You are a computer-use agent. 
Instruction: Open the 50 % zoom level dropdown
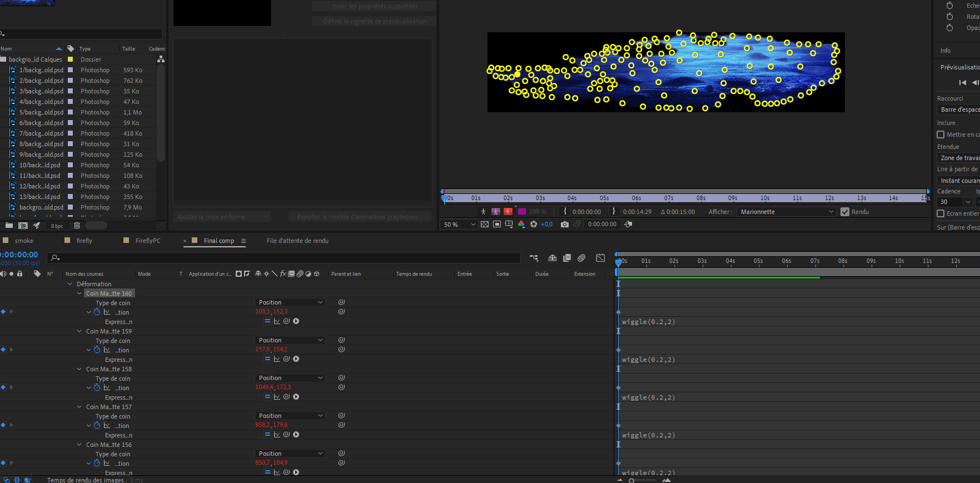459,225
